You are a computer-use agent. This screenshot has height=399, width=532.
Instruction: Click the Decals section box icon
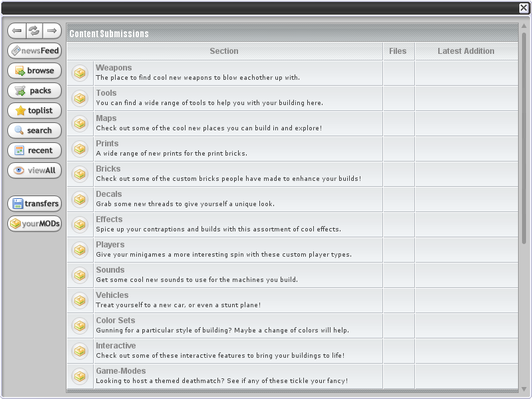click(80, 199)
